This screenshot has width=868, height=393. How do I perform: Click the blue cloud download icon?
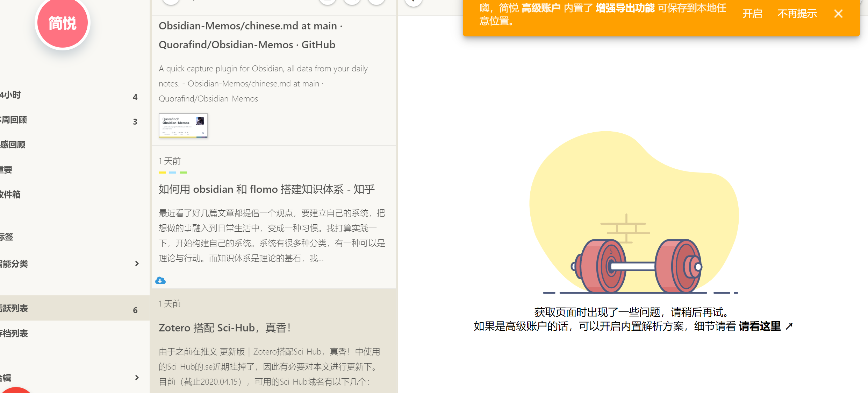(160, 280)
